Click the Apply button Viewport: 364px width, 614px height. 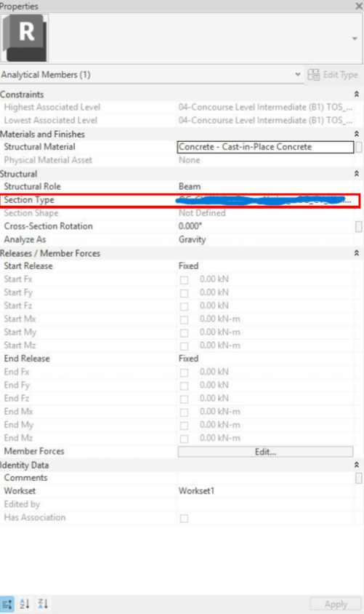pyautogui.click(x=336, y=605)
